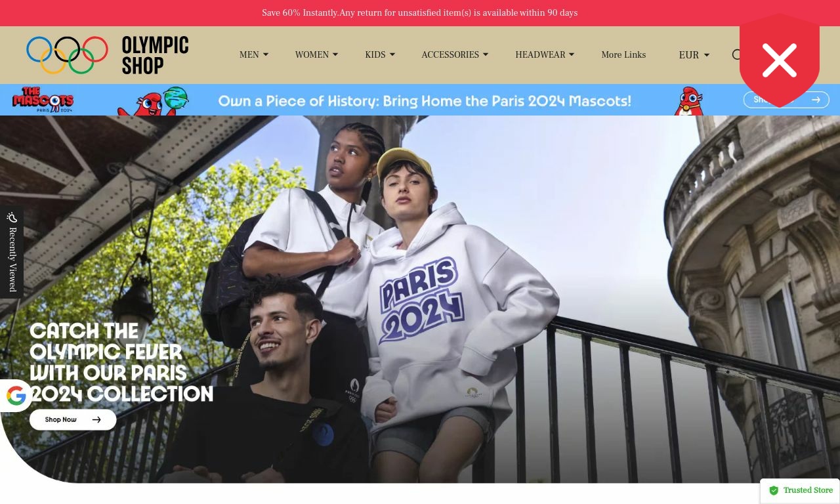Viewport: 840px width, 504px height.
Task: Click the Olympic Shop wordmark
Action: coord(155,55)
